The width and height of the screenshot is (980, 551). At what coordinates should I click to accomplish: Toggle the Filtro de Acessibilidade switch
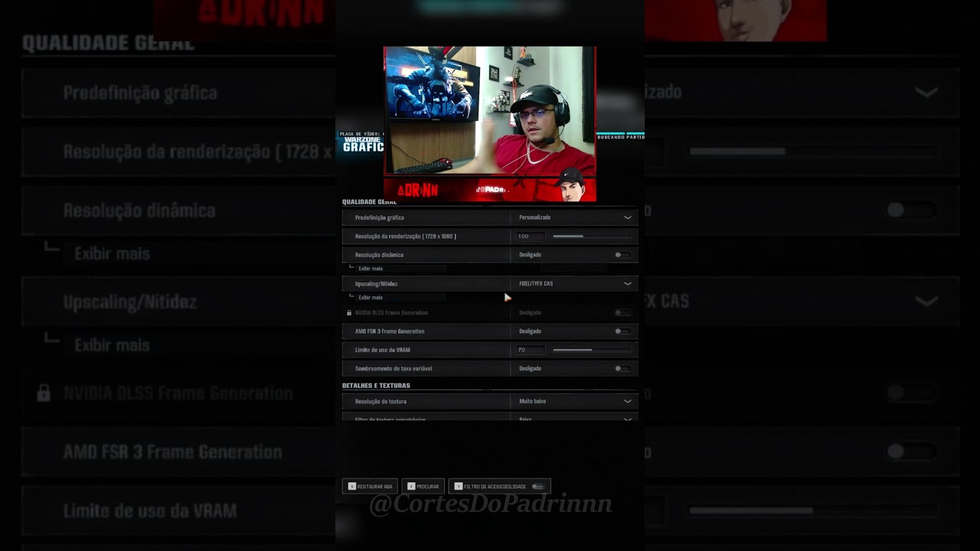pyautogui.click(x=537, y=487)
